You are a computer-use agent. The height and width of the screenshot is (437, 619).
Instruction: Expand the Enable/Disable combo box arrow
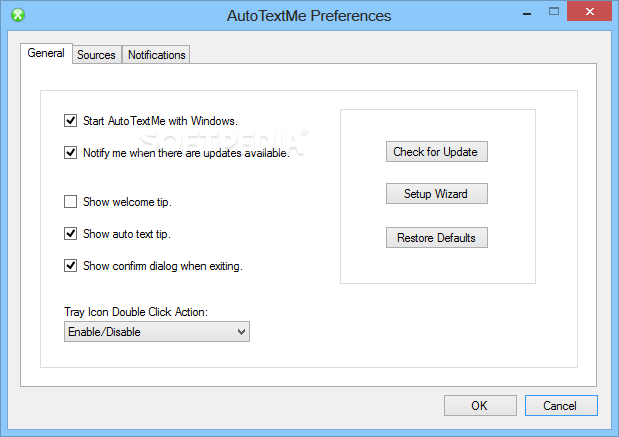click(x=242, y=332)
